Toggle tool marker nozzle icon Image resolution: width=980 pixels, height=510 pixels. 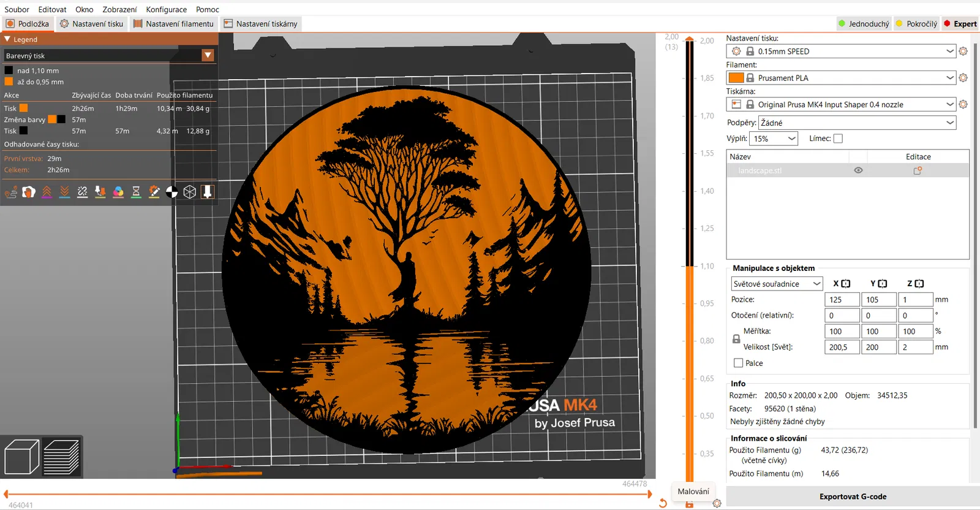pyautogui.click(x=208, y=192)
